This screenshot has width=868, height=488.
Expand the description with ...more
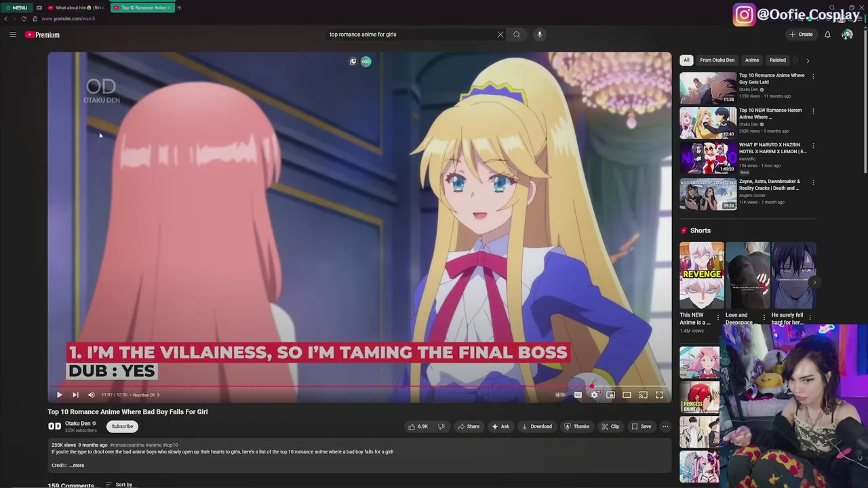point(77,466)
